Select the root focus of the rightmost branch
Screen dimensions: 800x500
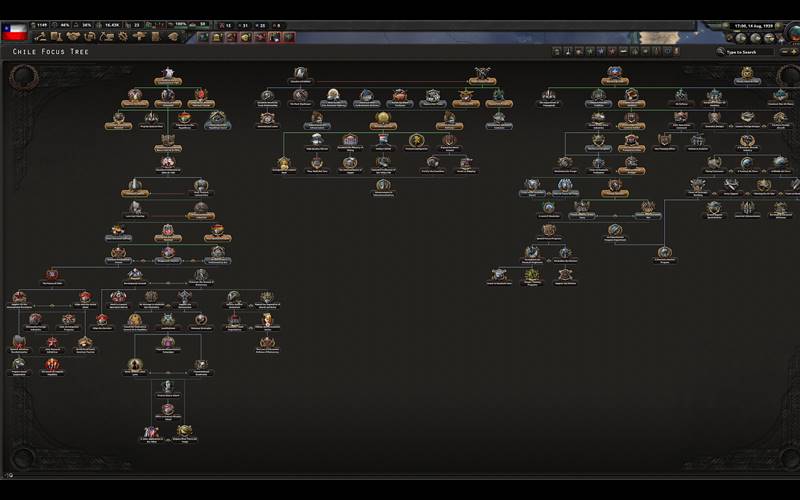click(745, 75)
